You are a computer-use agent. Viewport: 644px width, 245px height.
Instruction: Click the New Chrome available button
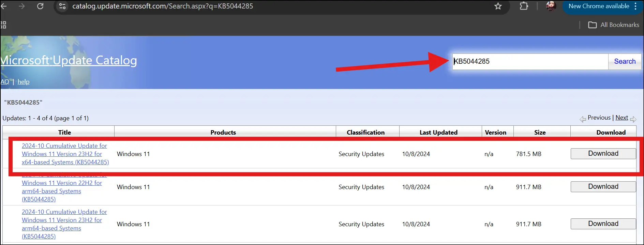click(x=599, y=6)
